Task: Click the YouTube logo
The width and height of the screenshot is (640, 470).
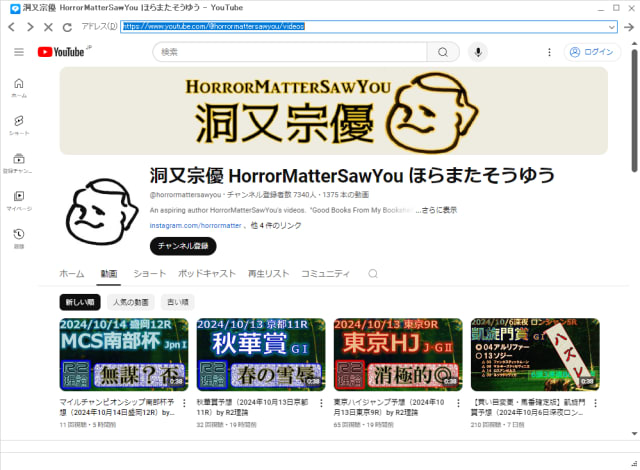Action: [x=61, y=52]
